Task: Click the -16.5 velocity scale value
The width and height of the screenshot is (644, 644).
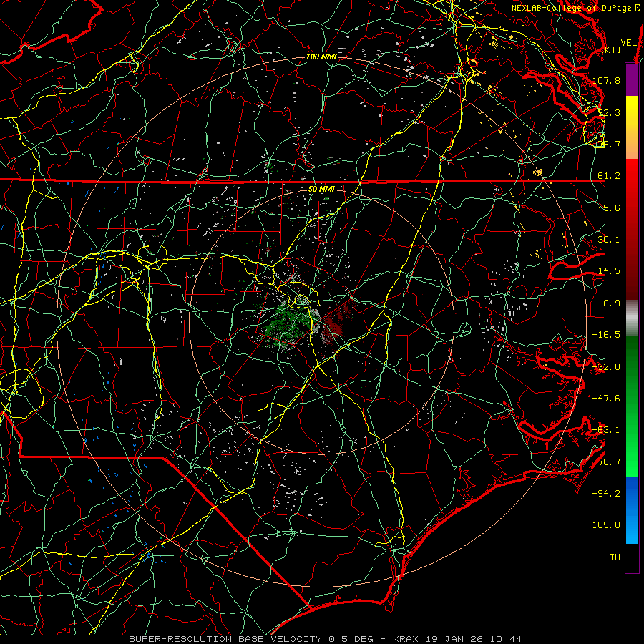Action: tap(606, 335)
